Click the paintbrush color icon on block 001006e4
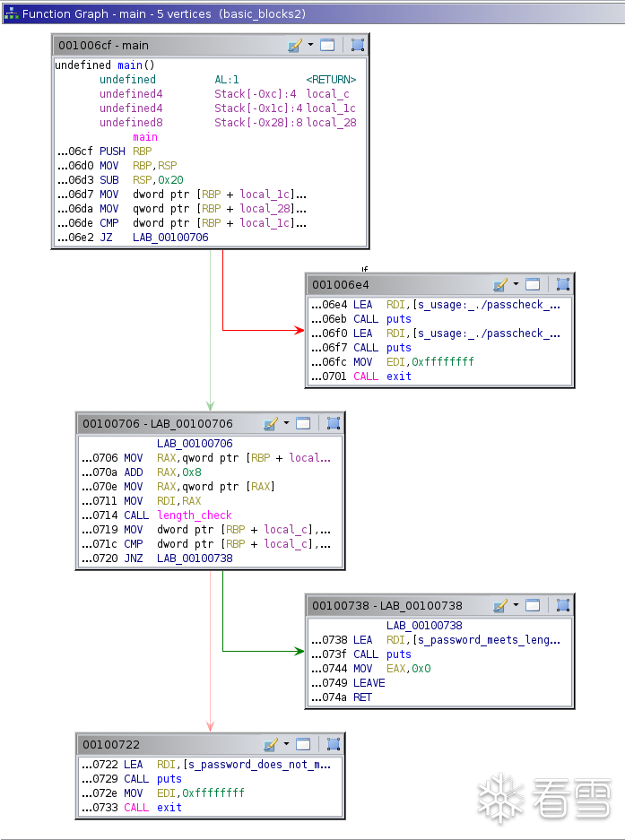 tap(500, 284)
